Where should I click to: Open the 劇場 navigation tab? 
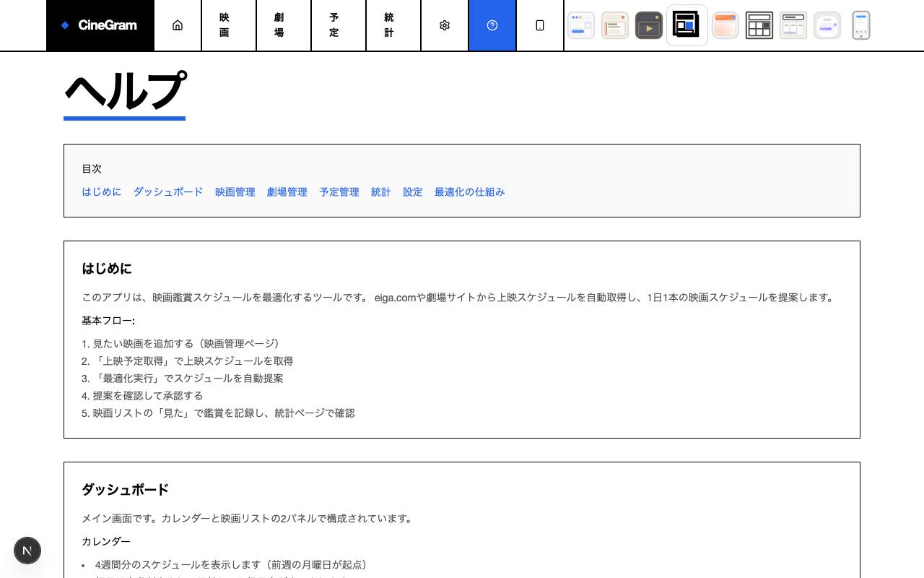(x=284, y=25)
